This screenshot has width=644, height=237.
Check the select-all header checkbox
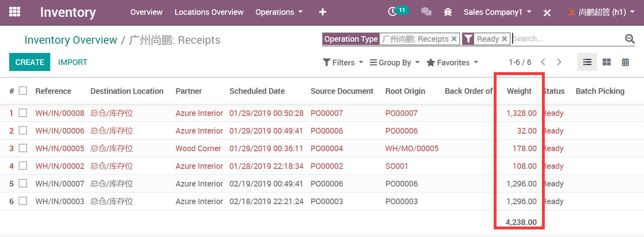pyautogui.click(x=23, y=91)
